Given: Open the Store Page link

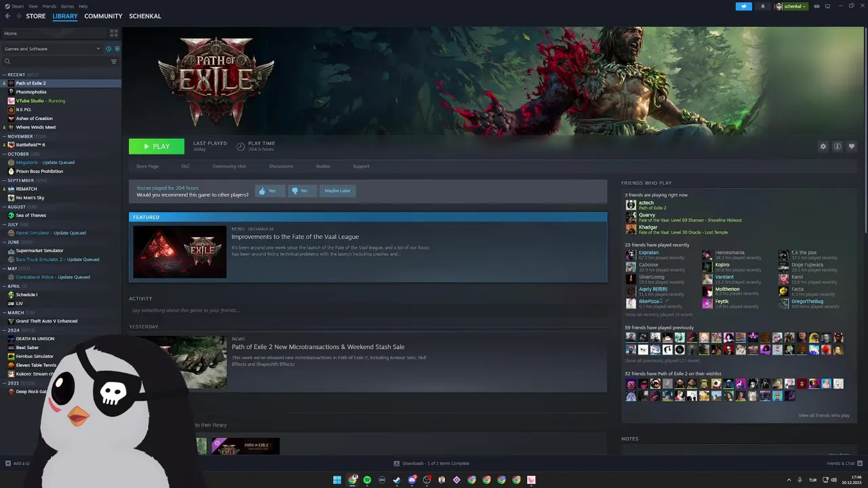Looking at the screenshot, I should coord(147,166).
